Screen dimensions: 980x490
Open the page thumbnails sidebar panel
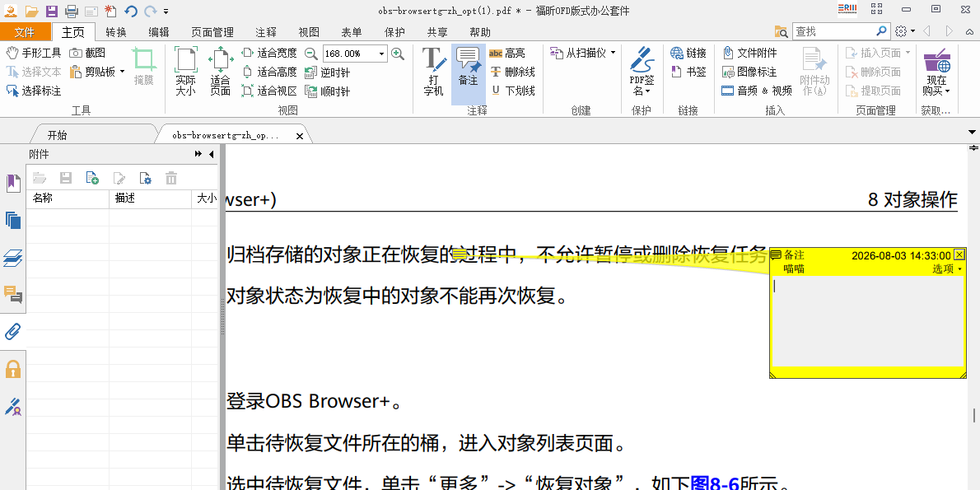(13, 220)
